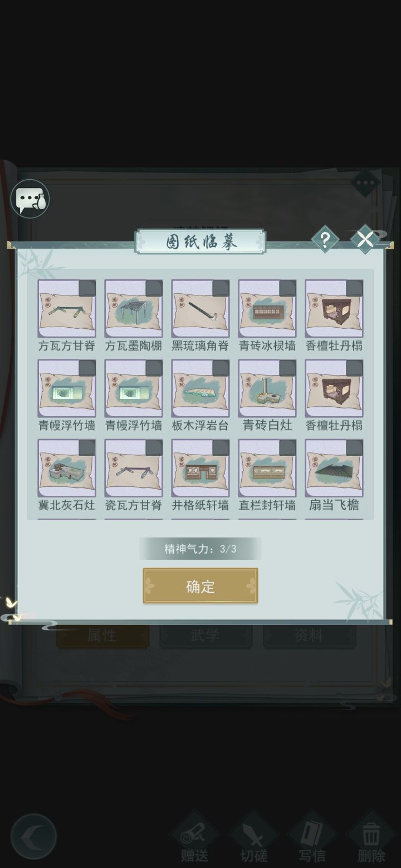The width and height of the screenshot is (401, 868).
Task: Select the 板木浮岩台 blueprint icon
Action: (200, 388)
